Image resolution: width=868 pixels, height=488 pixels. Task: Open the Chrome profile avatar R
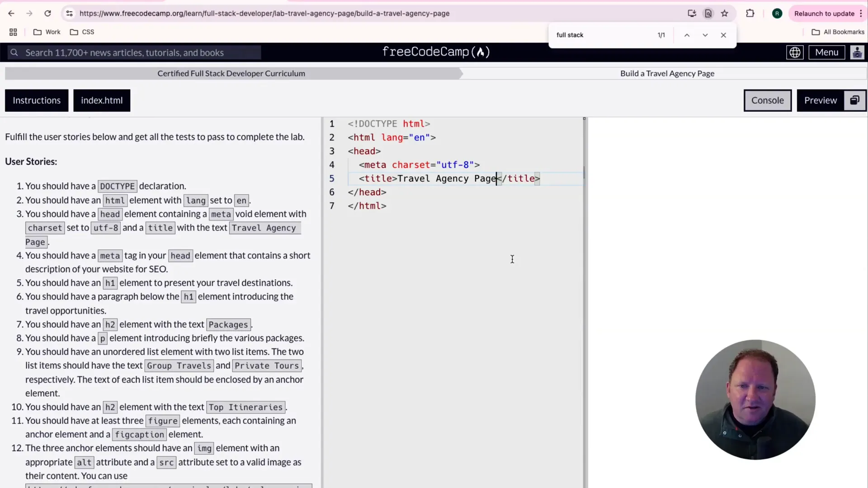[x=777, y=14]
